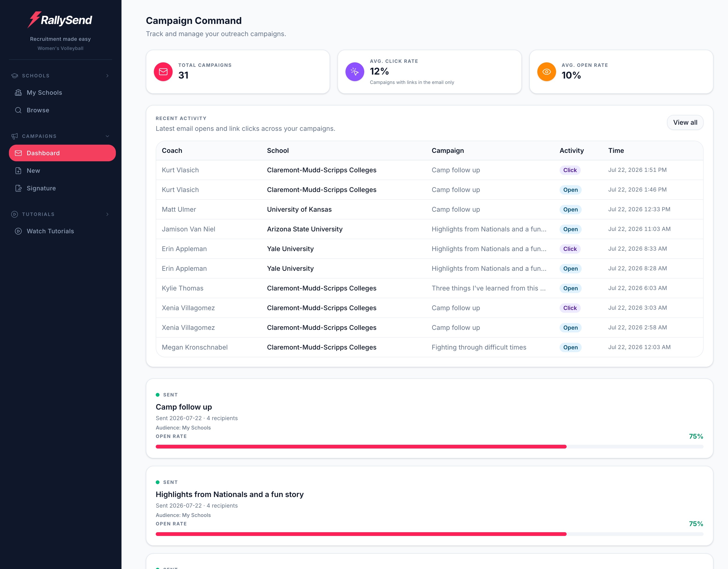Open Watch Tutorials in the sidebar
This screenshot has height=569, width=728.
pyautogui.click(x=62, y=231)
